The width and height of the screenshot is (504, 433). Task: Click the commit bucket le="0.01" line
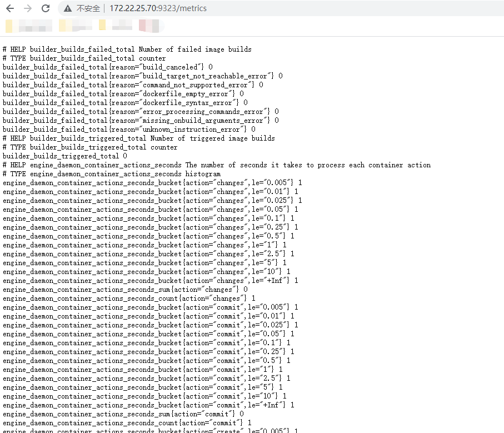(148, 316)
